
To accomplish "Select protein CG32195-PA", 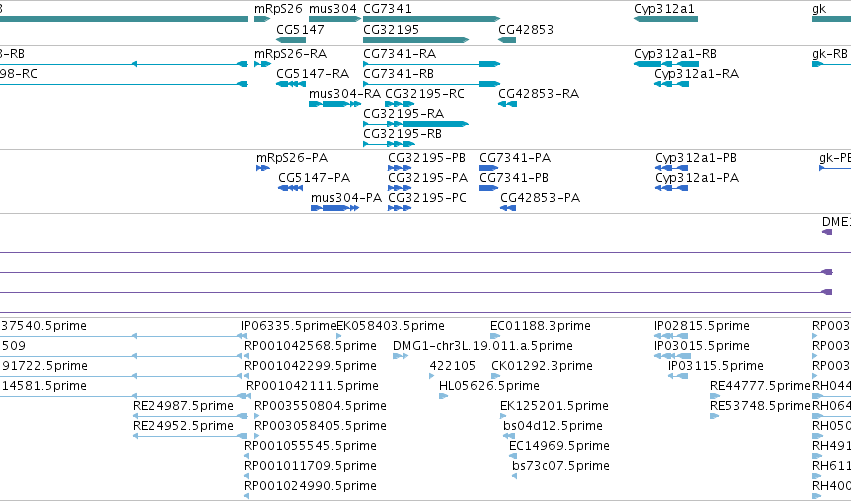I will 428,178.
